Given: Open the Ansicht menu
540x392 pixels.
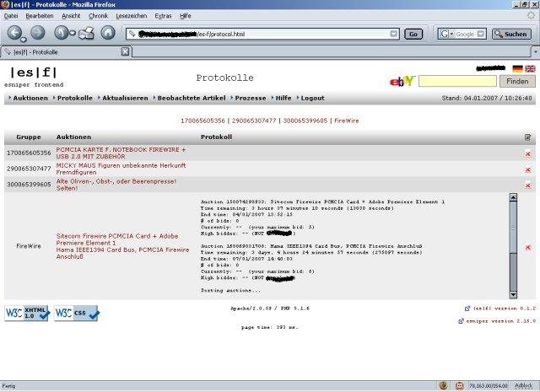Looking at the screenshot, I should click(x=71, y=16).
